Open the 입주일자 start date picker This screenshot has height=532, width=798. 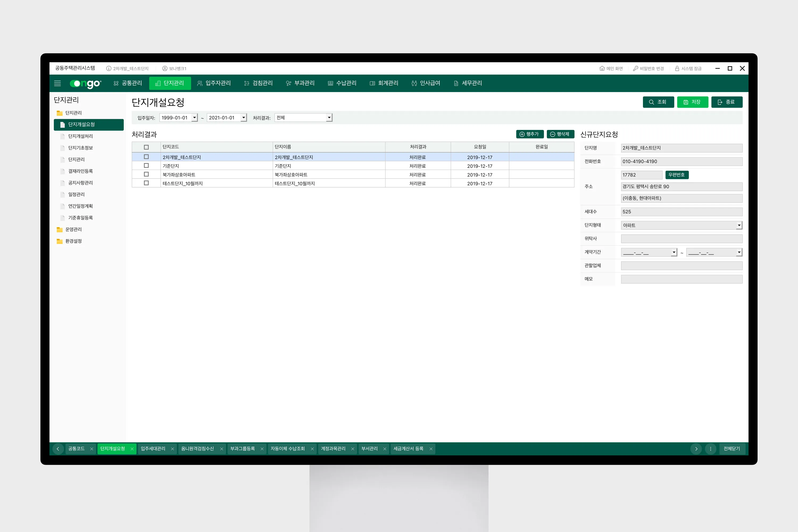[194, 118]
